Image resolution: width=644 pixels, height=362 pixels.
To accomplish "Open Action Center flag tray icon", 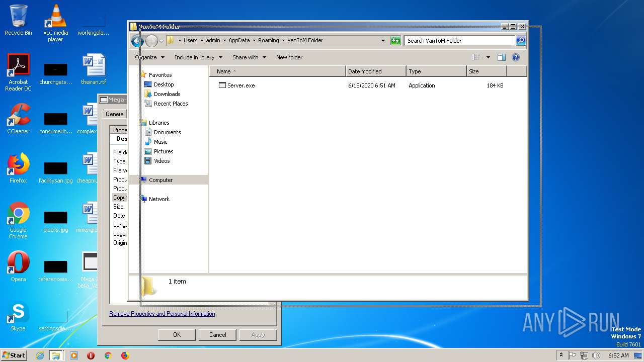I will pyautogui.click(x=572, y=355).
